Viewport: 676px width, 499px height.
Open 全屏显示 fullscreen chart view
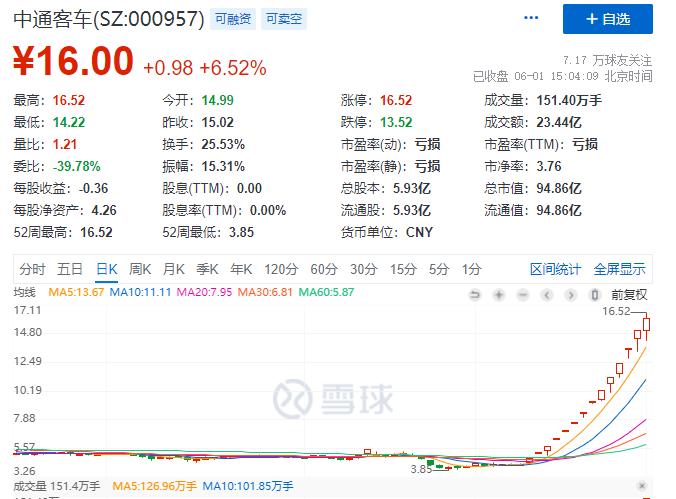click(x=620, y=270)
